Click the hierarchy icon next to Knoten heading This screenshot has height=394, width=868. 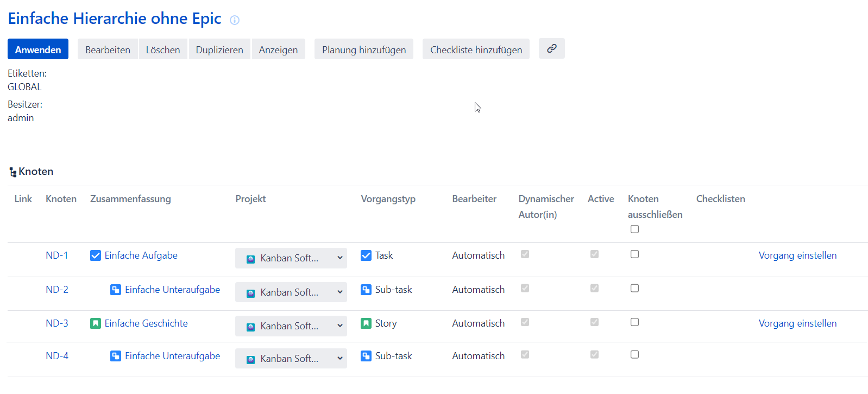coord(12,172)
